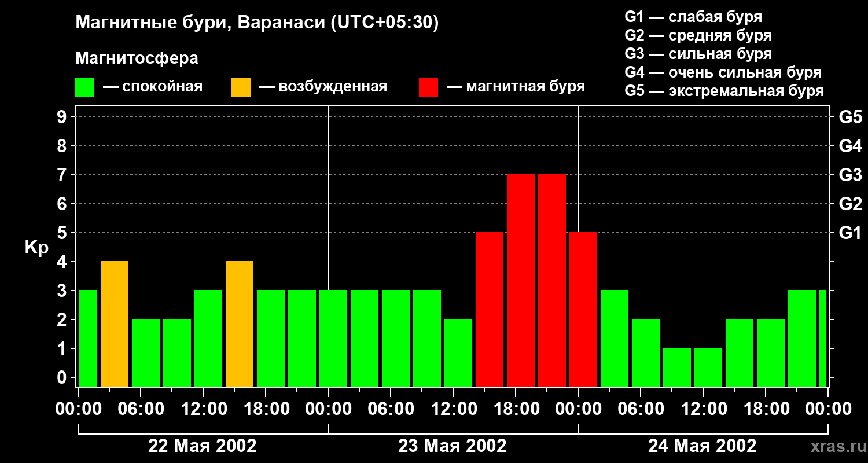Click the yellow 'возбужденная' legend swatch

point(241,87)
